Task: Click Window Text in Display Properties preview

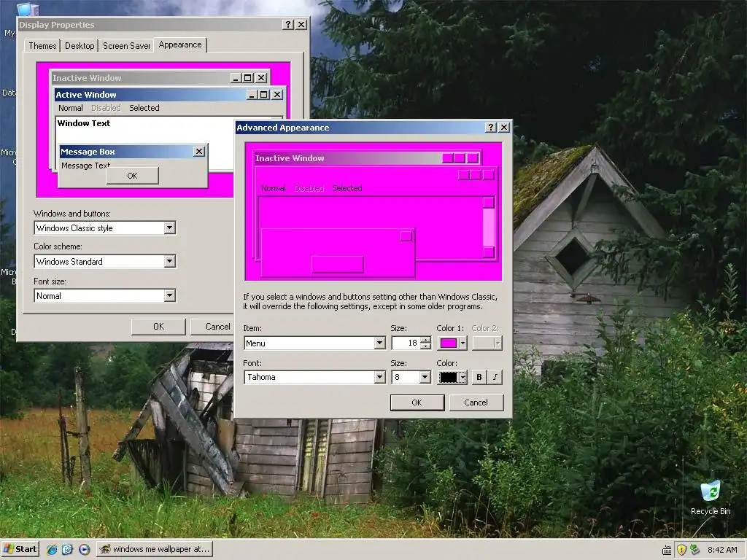Action: tap(84, 122)
